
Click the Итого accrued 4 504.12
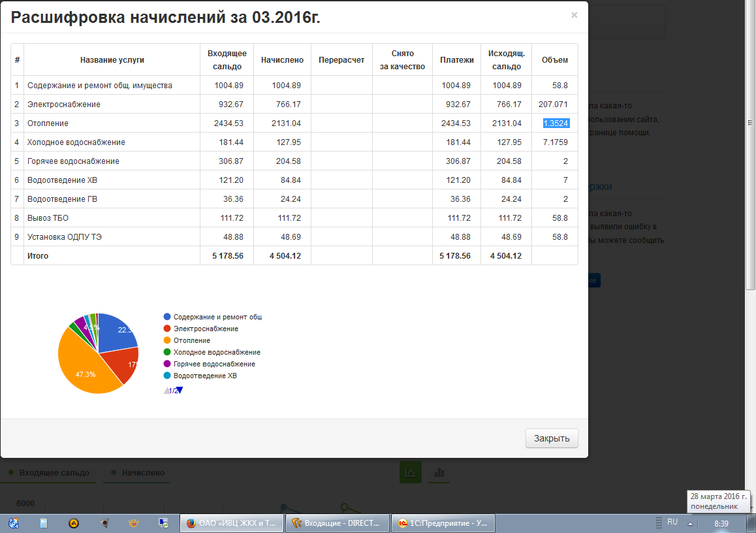(285, 255)
